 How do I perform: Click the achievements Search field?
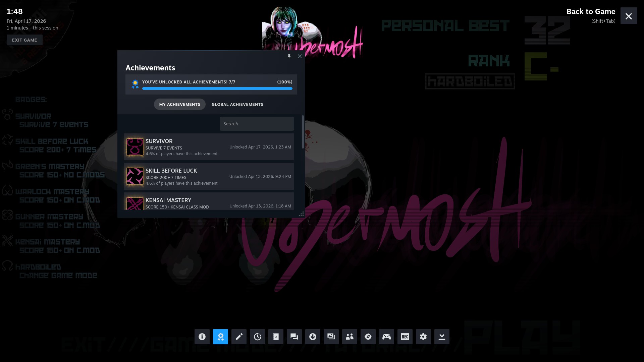point(257,124)
